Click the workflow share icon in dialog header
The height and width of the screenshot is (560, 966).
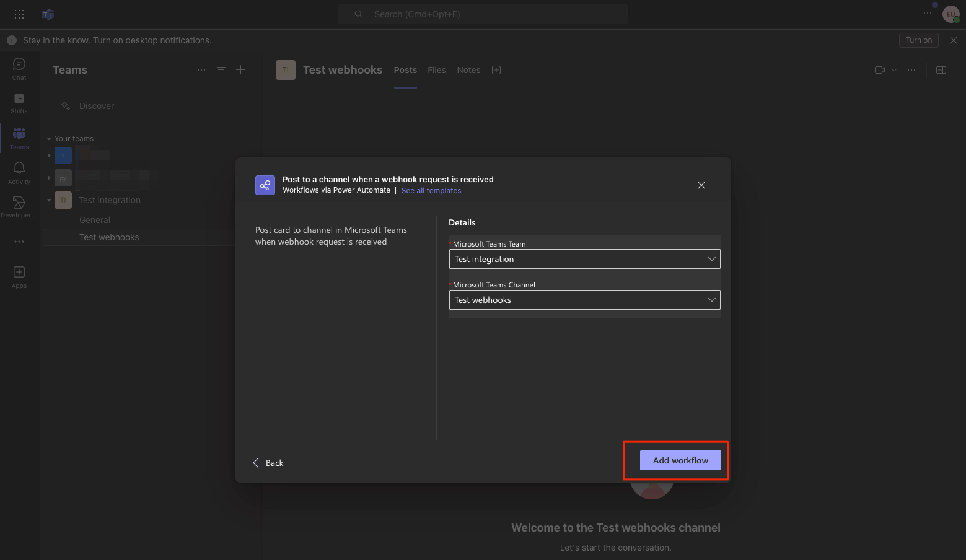[265, 185]
